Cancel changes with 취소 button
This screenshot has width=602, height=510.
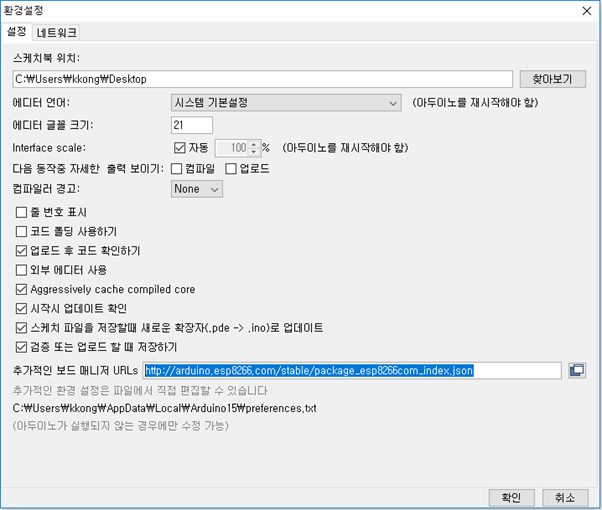(x=565, y=498)
